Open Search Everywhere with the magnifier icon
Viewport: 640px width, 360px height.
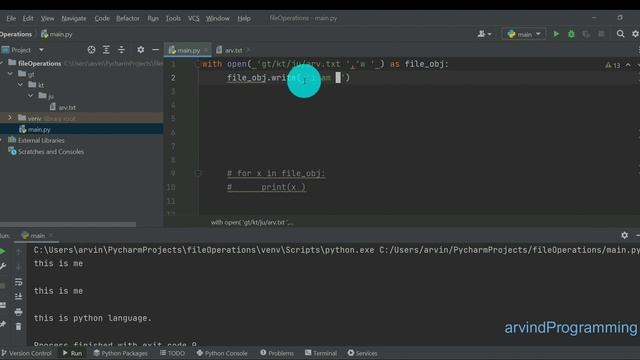point(620,34)
